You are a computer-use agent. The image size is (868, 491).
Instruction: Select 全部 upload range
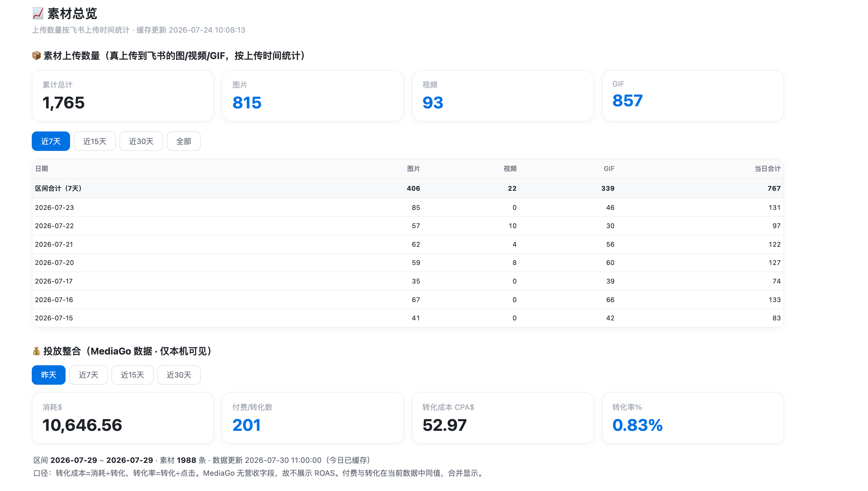[x=184, y=141]
